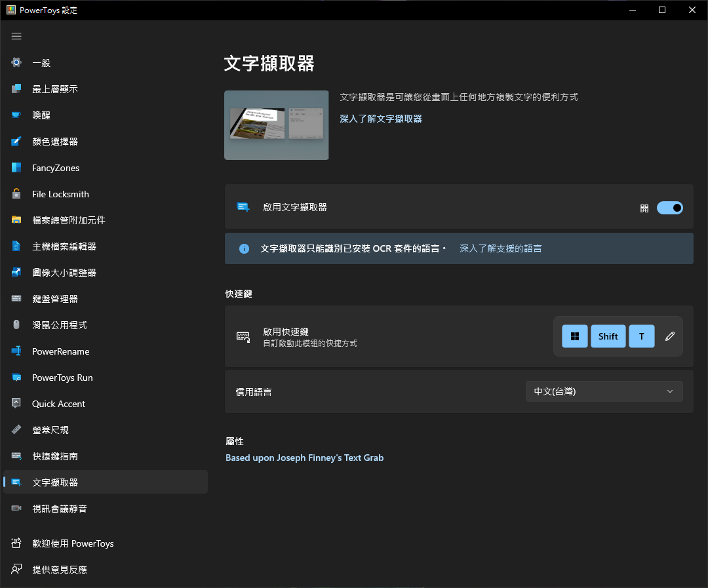Select the Image Resizer (圖像大小調整器) module

[x=62, y=272]
